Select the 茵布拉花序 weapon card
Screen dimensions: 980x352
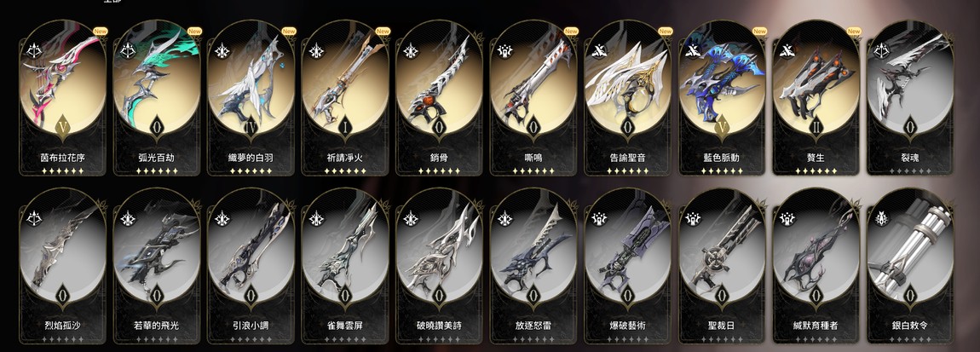pyautogui.click(x=62, y=98)
